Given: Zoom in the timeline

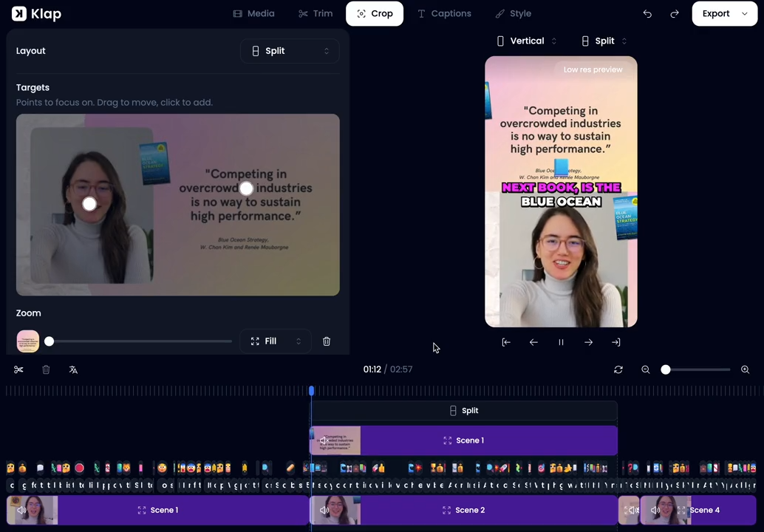Looking at the screenshot, I should 745,369.
